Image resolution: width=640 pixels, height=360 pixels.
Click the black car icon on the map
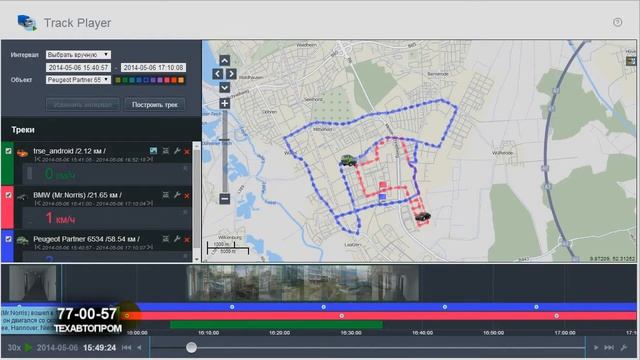click(x=423, y=216)
